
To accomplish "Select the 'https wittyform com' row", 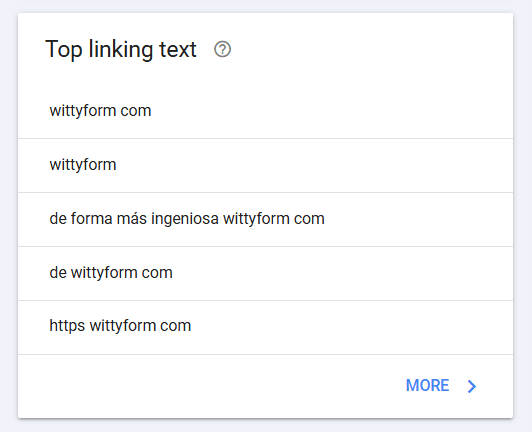I will click(x=265, y=327).
